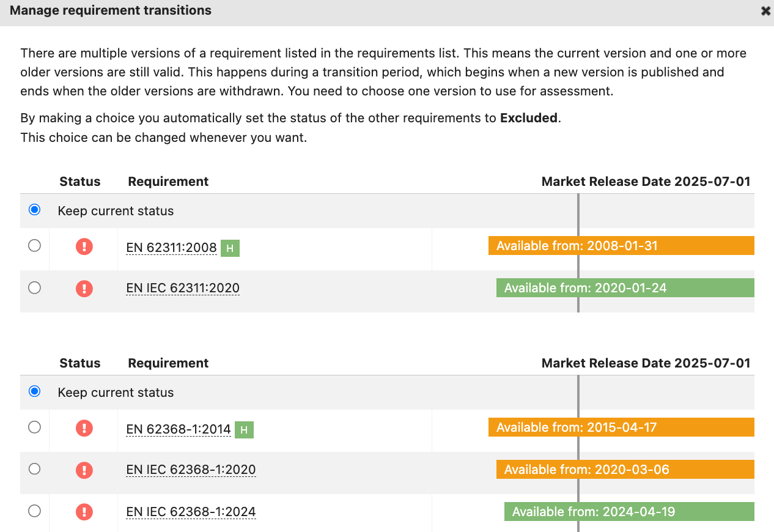Open the EN 62311:2008 requirement link
The height and width of the screenshot is (532, 774).
click(171, 248)
